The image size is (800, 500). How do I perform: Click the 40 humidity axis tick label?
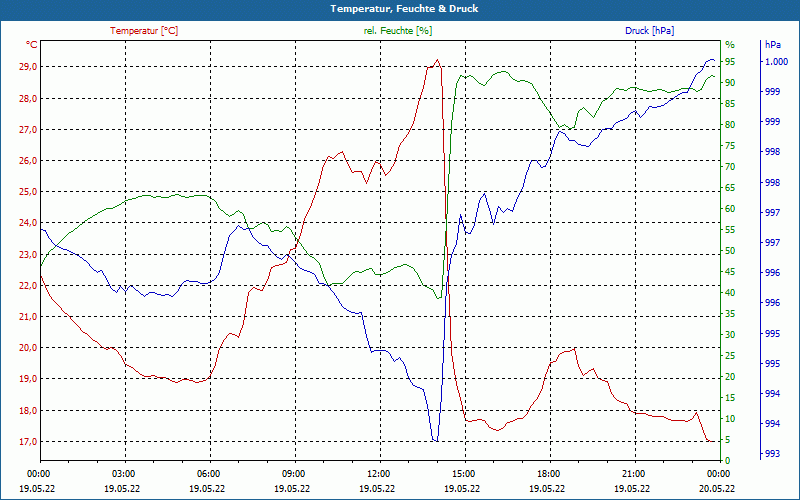[x=730, y=293]
